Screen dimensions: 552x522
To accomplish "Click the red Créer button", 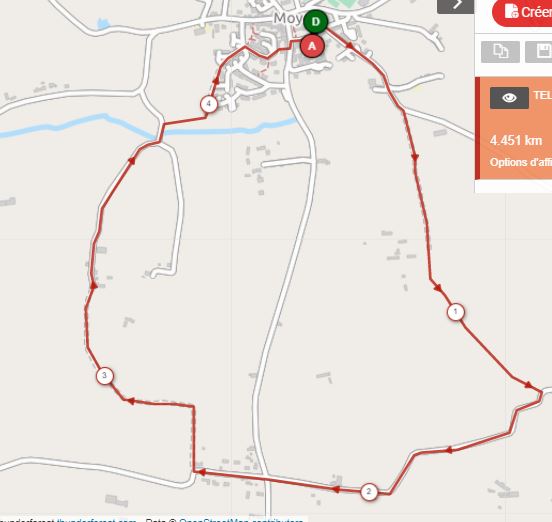I will coord(522,12).
